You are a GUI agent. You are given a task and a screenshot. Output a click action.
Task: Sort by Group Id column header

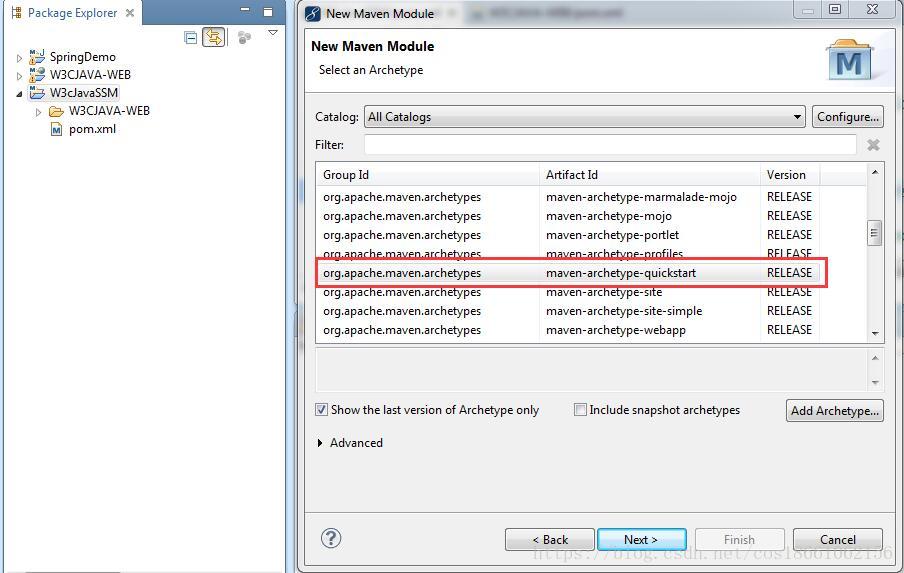[427, 175]
